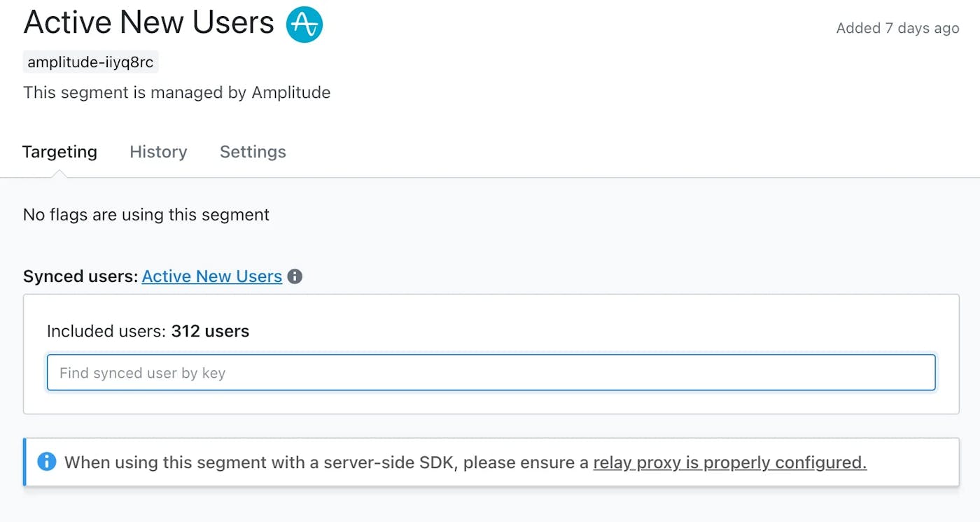Open the Active New Users synced link
980x522 pixels.
211,276
